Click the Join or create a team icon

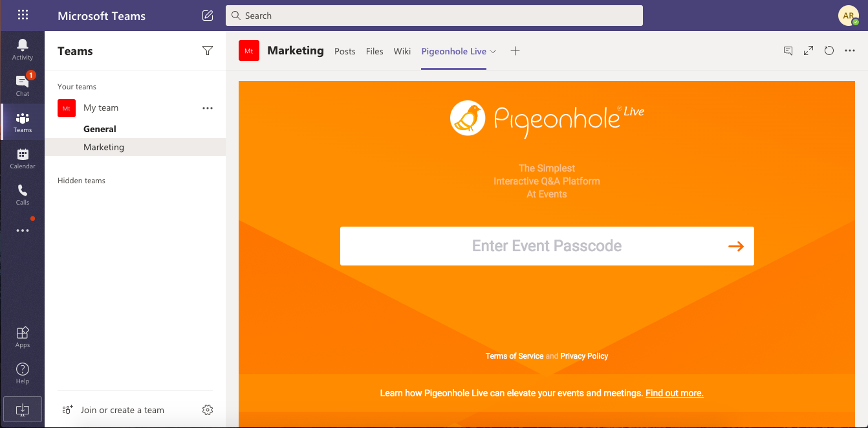tap(67, 410)
